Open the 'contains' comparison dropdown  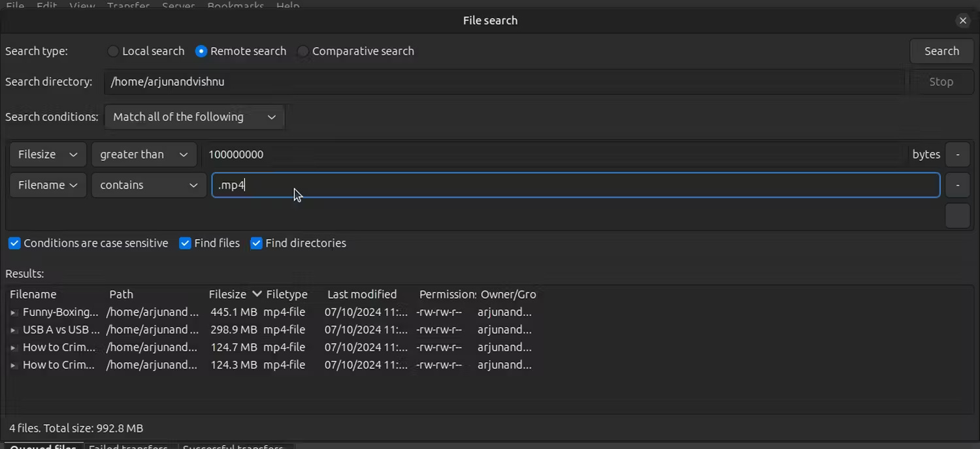tap(148, 185)
